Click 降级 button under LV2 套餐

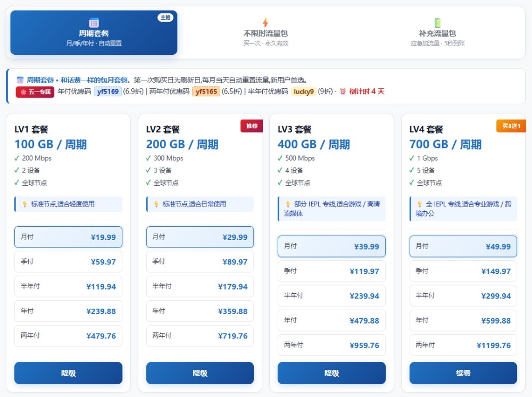tap(200, 373)
